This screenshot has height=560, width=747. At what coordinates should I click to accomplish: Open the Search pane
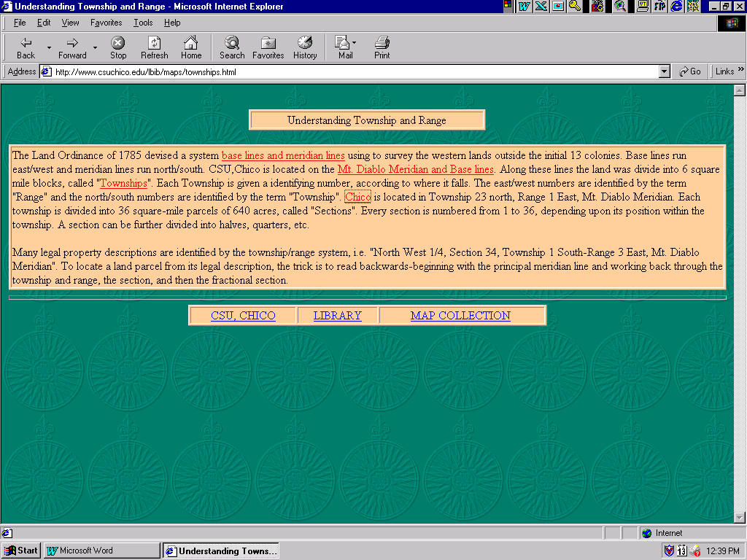[232, 47]
